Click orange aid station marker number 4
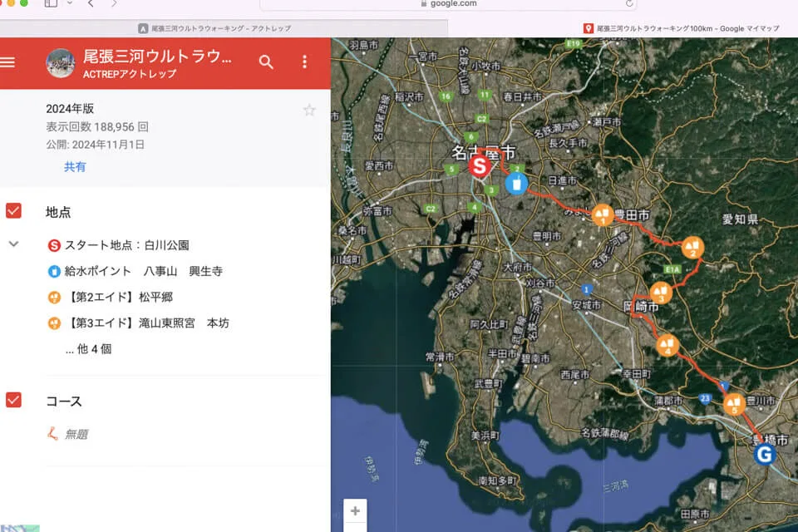Viewport: 798px width, 532px height. click(667, 345)
